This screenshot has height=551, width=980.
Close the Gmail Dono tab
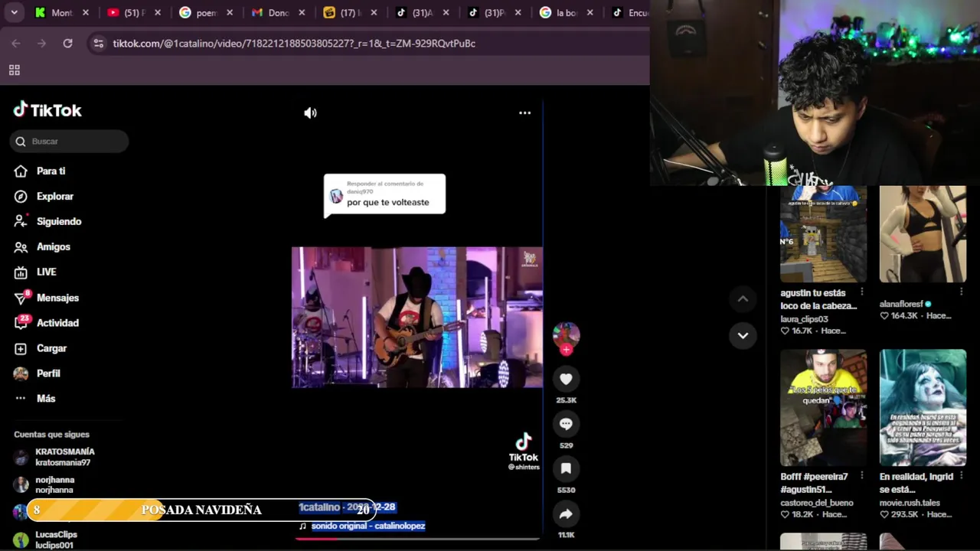click(301, 13)
